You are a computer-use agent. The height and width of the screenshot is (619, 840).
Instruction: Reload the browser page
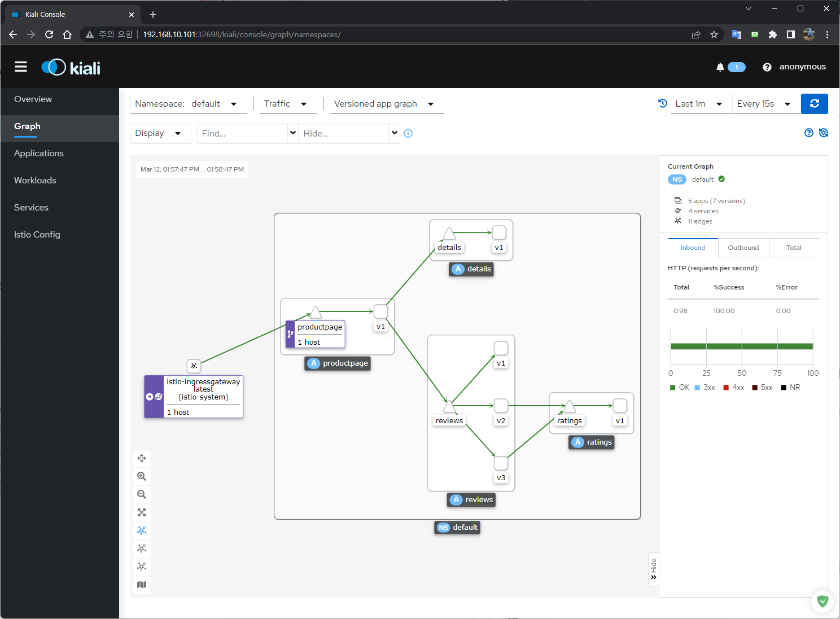pos(49,34)
